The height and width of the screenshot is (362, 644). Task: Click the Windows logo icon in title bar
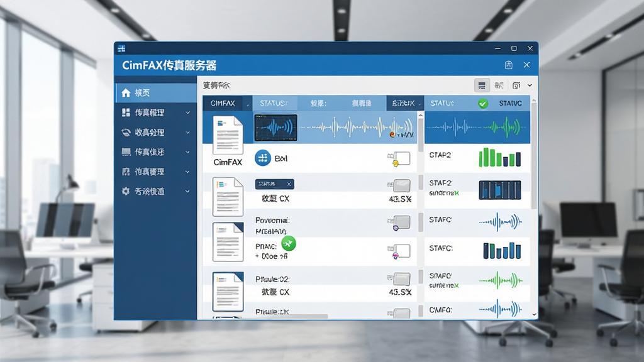tap(121, 48)
